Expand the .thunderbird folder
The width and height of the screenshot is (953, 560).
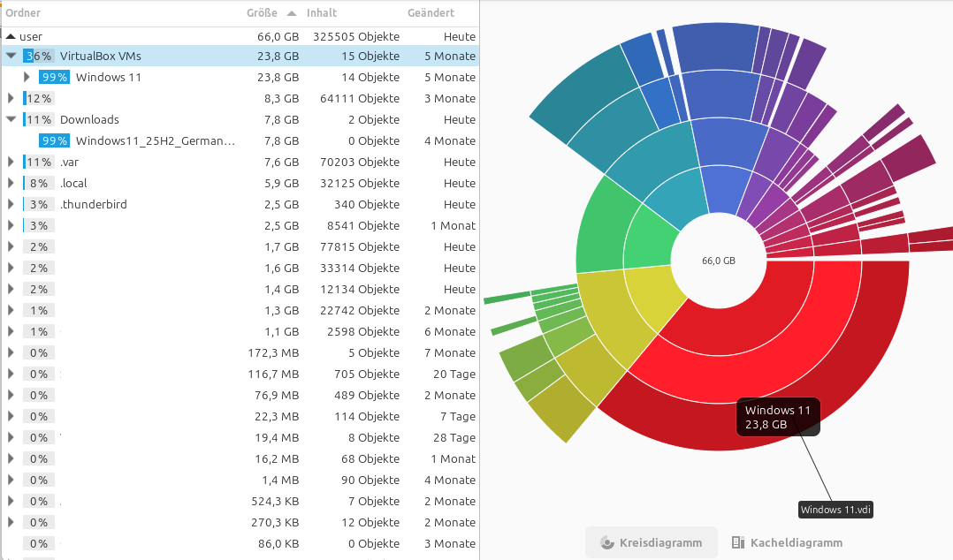tap(11, 205)
